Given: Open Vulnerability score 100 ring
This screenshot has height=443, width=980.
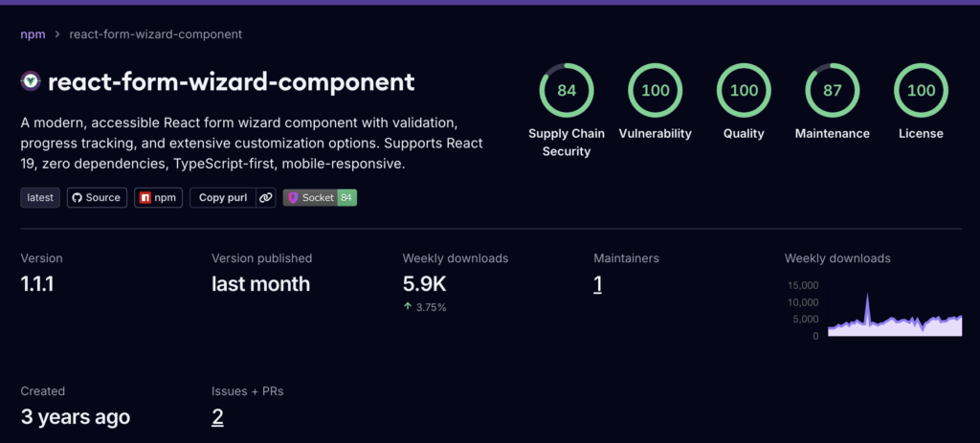Looking at the screenshot, I should (655, 91).
